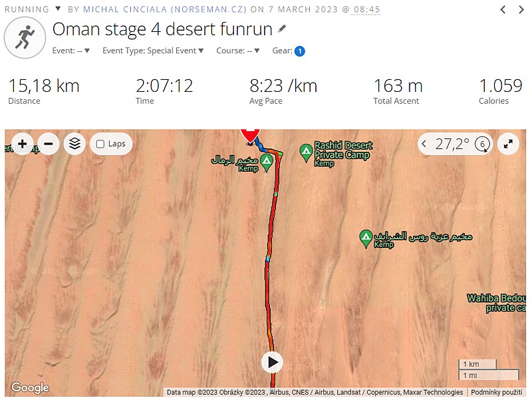Select the Rashid Desert Private Camp marker
The height and width of the screenshot is (400, 532).
pos(306,152)
